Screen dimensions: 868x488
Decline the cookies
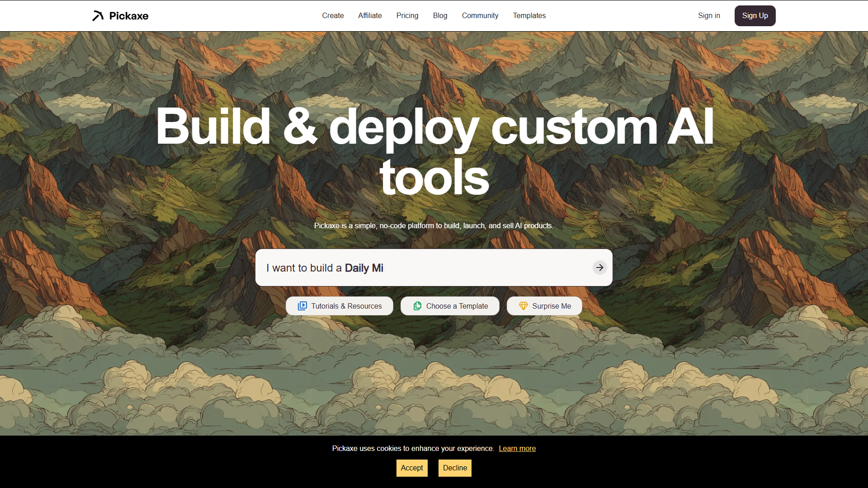click(x=455, y=468)
